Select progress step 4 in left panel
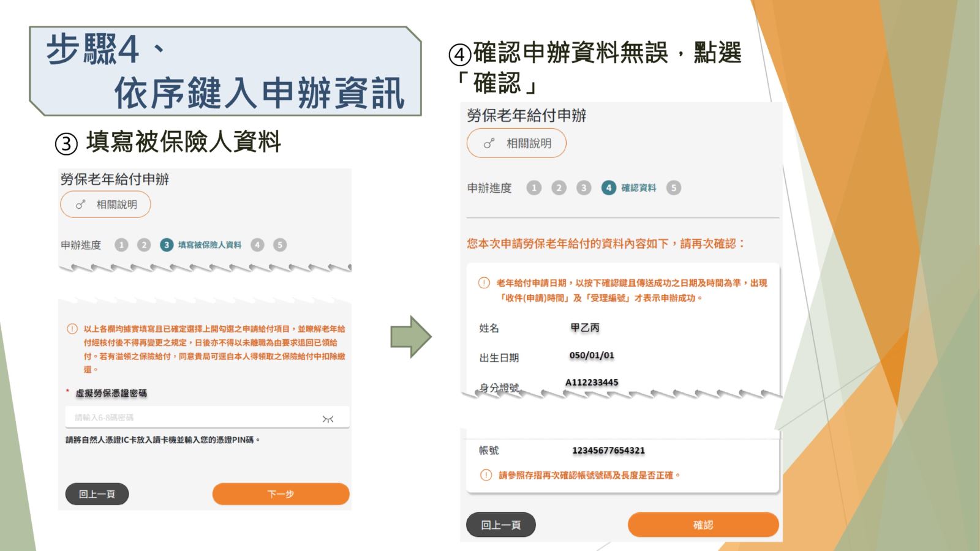 pyautogui.click(x=257, y=245)
